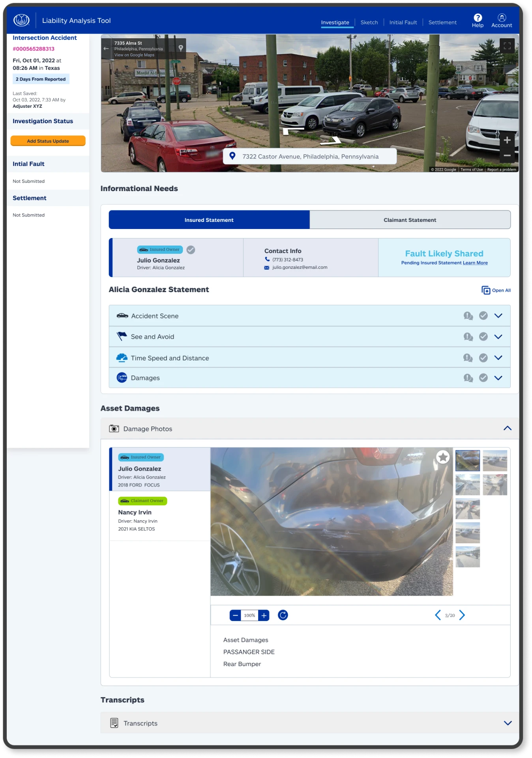
Task: Select the first damage photo thumbnail
Action: click(468, 461)
